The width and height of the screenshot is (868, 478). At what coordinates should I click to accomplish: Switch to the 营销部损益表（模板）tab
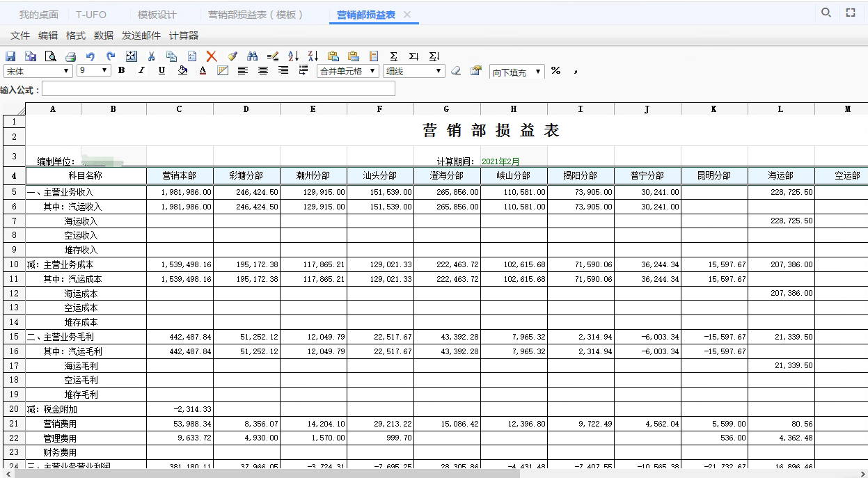(255, 15)
